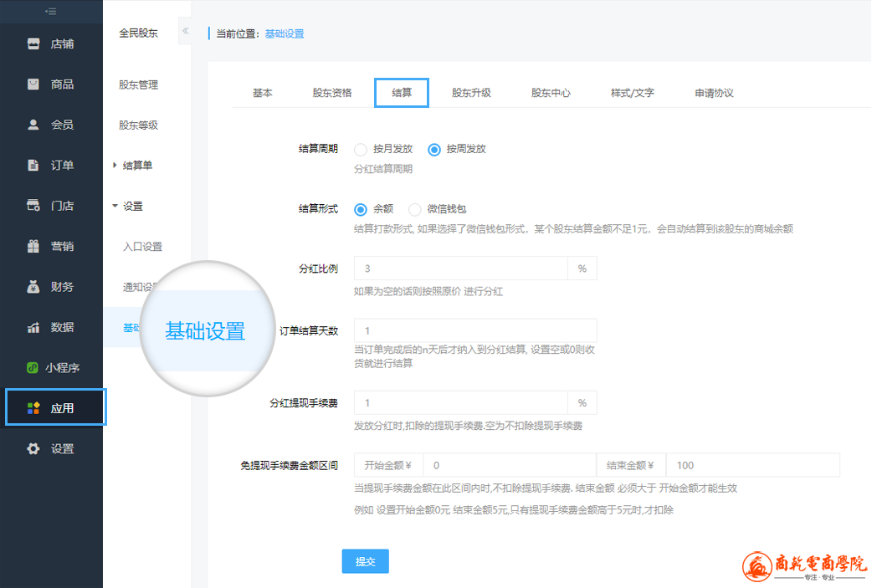Go to 股东管理 in the submenu
This screenshot has width=872, height=588.
coord(138,85)
